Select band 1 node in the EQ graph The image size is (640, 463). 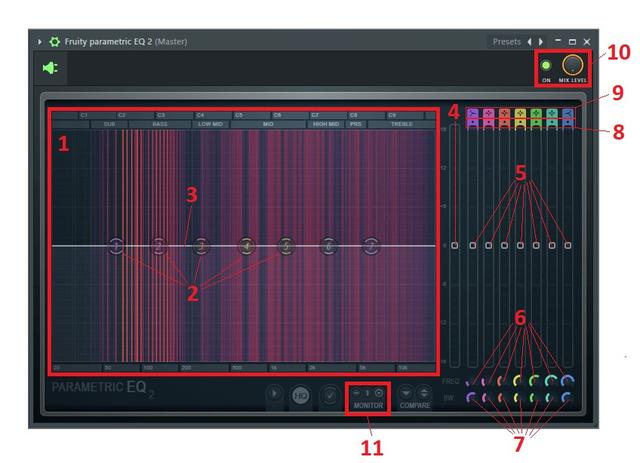pyautogui.click(x=116, y=246)
